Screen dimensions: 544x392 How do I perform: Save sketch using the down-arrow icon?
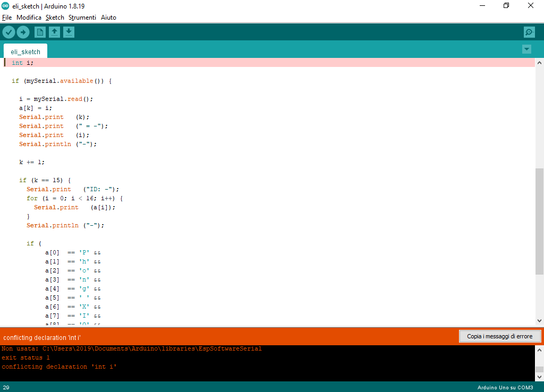point(69,32)
